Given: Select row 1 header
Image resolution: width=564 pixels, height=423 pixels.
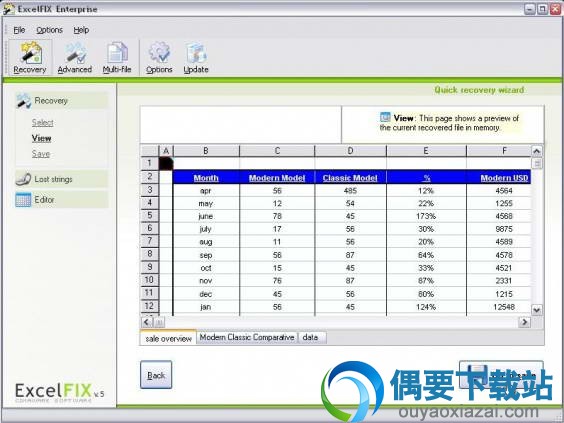Looking at the screenshot, I should coord(149,163).
